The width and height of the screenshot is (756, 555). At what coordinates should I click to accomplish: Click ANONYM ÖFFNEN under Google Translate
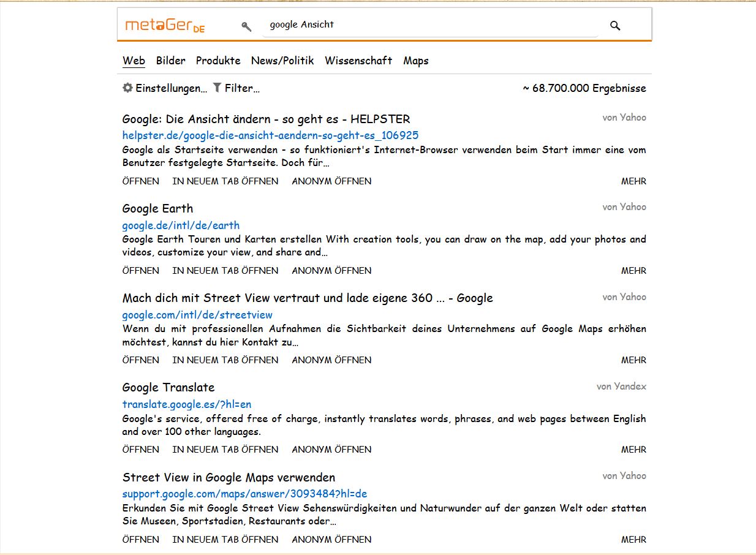point(331,449)
